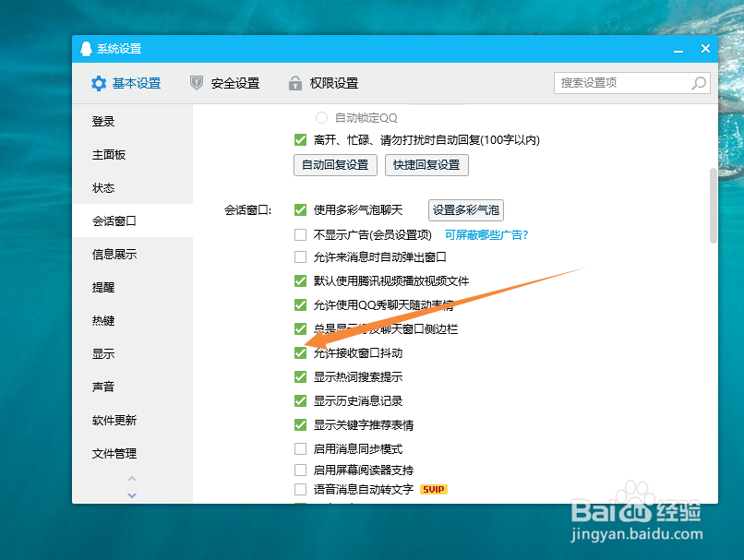744x560 pixels.
Task: Enable 语音消息自动转文字 checkbox
Action: point(300,489)
